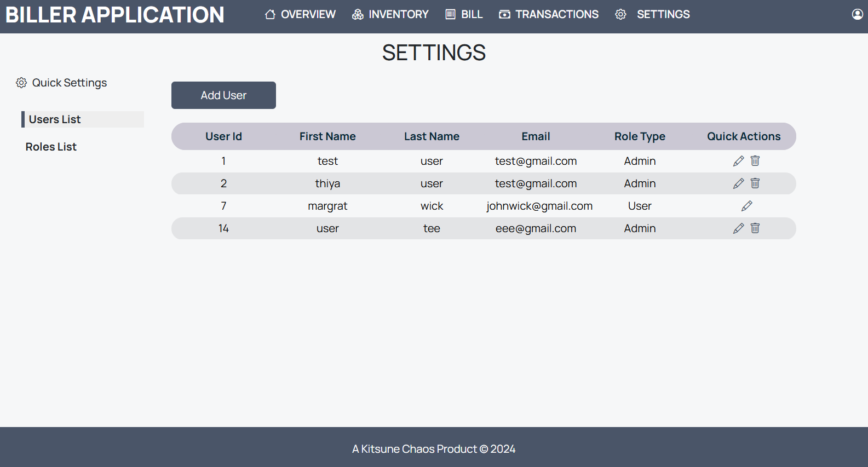The height and width of the screenshot is (467, 868).
Task: Click the johnwick@gmail.com email cell
Action: point(539,206)
